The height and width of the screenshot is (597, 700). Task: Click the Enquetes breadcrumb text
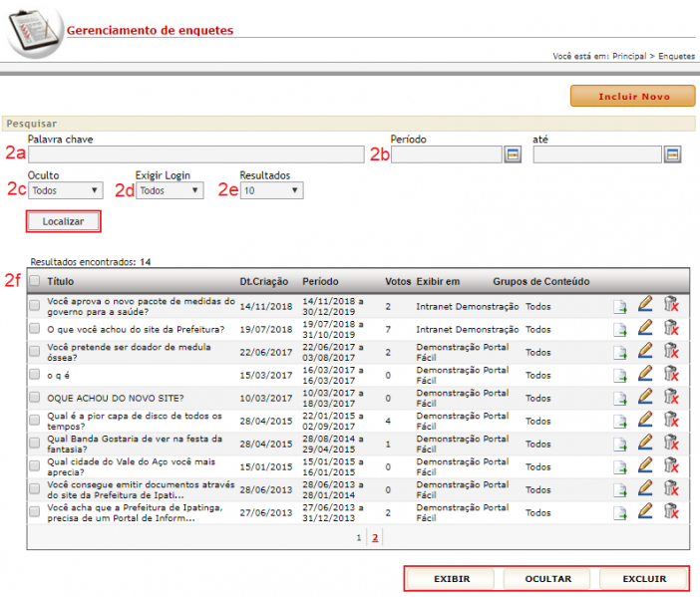(x=676, y=56)
